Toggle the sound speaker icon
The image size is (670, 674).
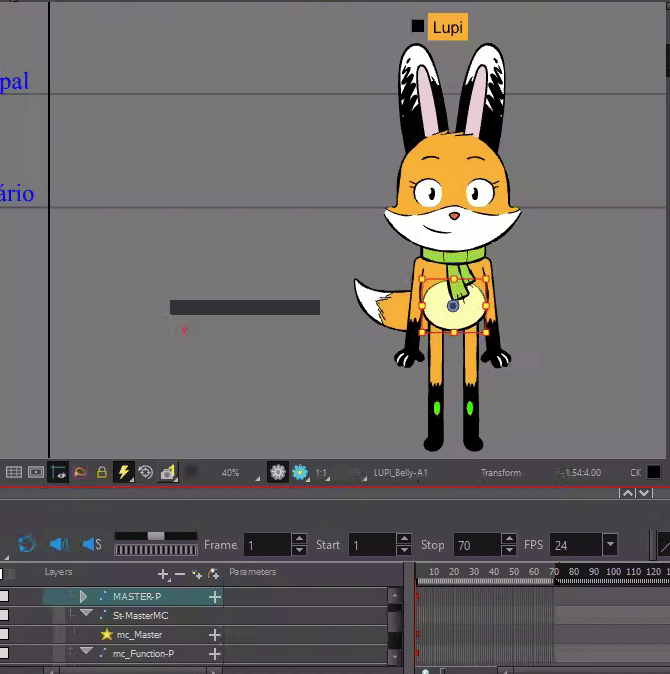click(59, 544)
